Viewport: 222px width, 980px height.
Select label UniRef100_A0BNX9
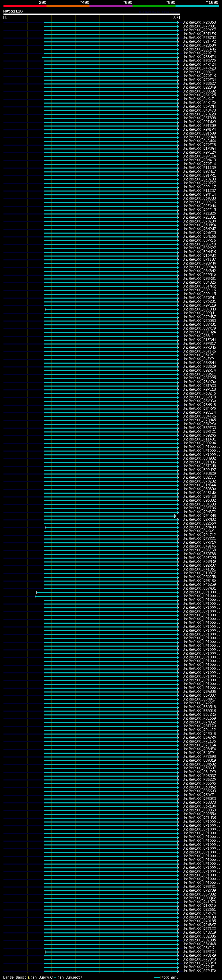199,561
